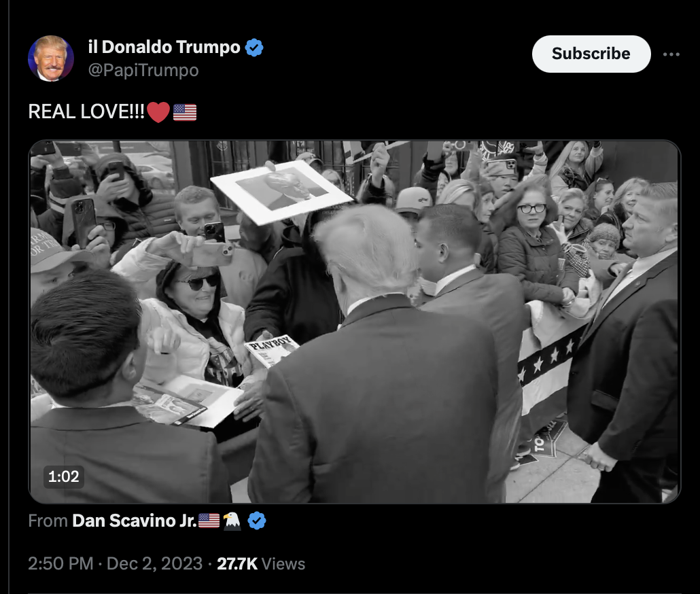The height and width of the screenshot is (594, 700).
Task: Click the From label below the video
Action: [48, 521]
